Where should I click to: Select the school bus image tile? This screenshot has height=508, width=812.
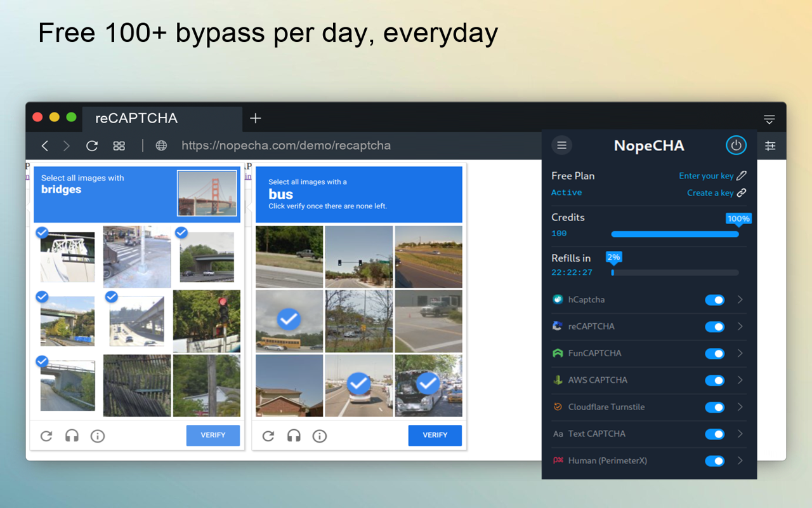(289, 321)
